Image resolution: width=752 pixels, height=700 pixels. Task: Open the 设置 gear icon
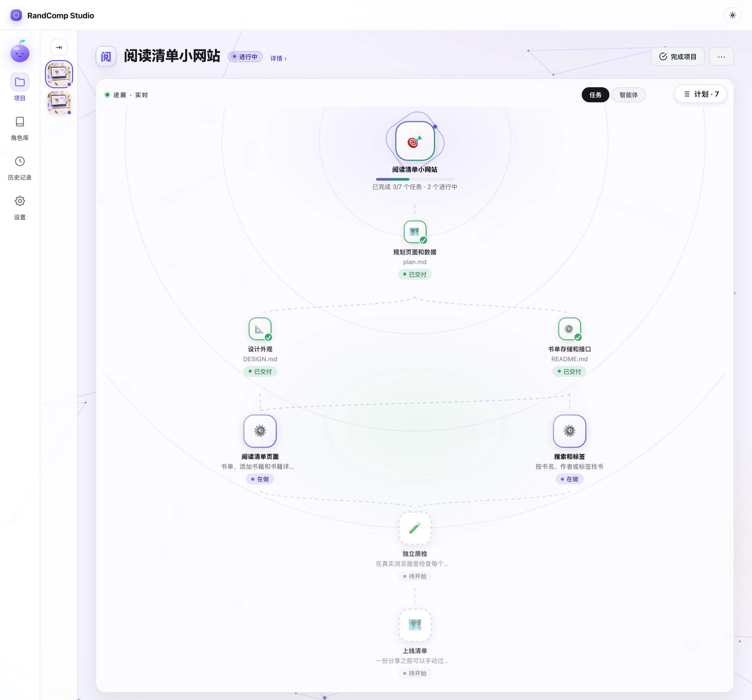(x=19, y=201)
